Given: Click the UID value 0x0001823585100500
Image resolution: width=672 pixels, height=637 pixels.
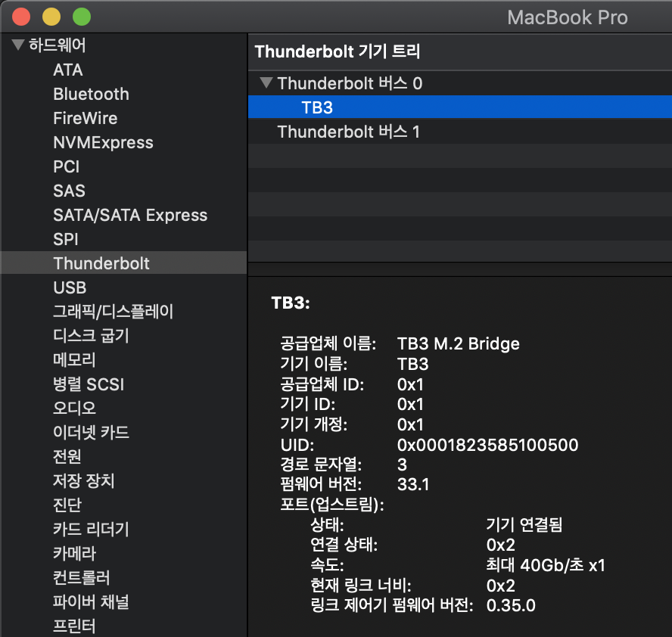Looking at the screenshot, I should 487,445.
